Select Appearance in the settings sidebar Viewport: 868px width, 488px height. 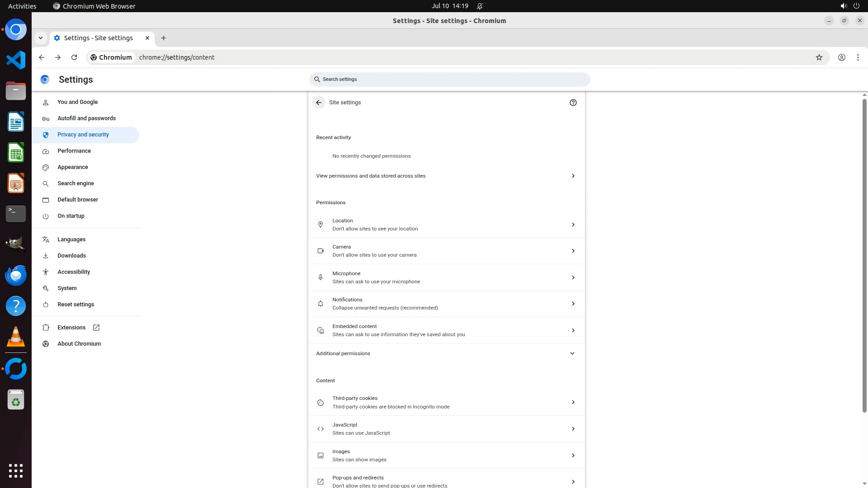tap(72, 167)
